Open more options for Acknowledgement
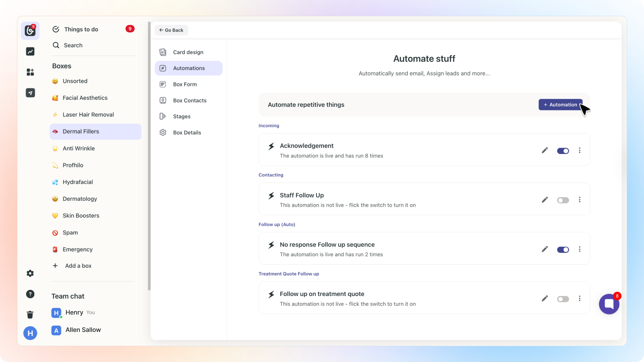 coord(580,150)
